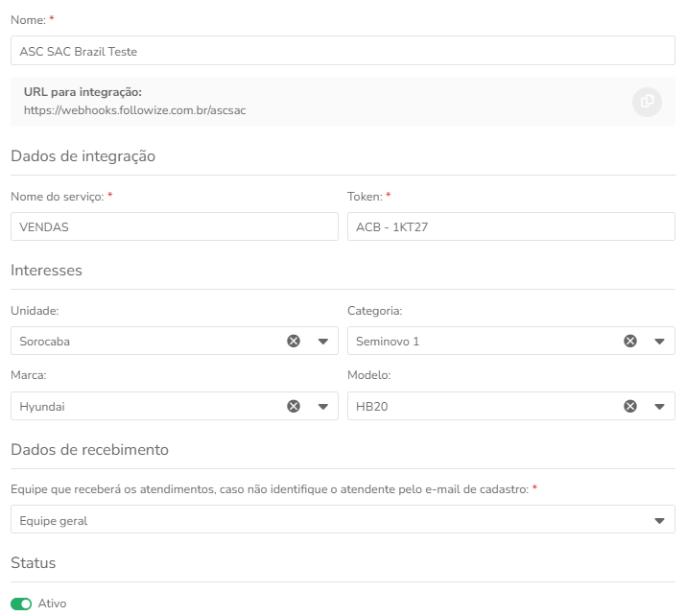Open the Modelo dropdown arrow
The height and width of the screenshot is (616, 686).
(659, 407)
